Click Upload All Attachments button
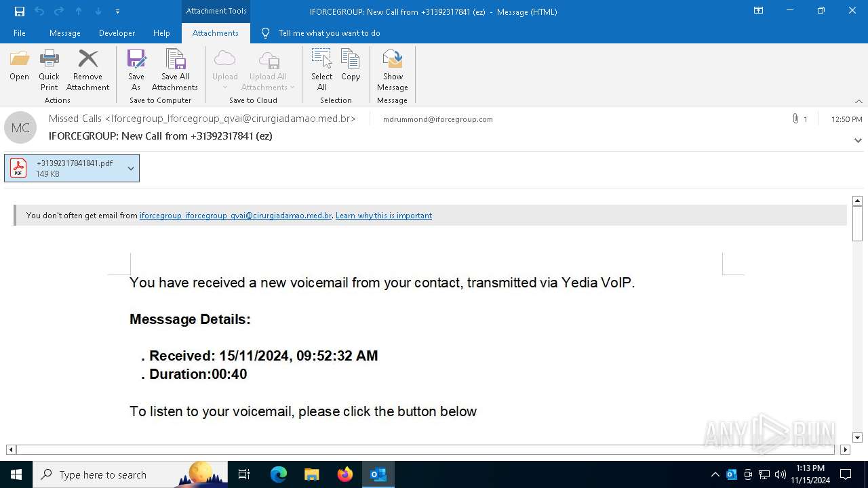The height and width of the screenshot is (488, 868). (x=268, y=70)
